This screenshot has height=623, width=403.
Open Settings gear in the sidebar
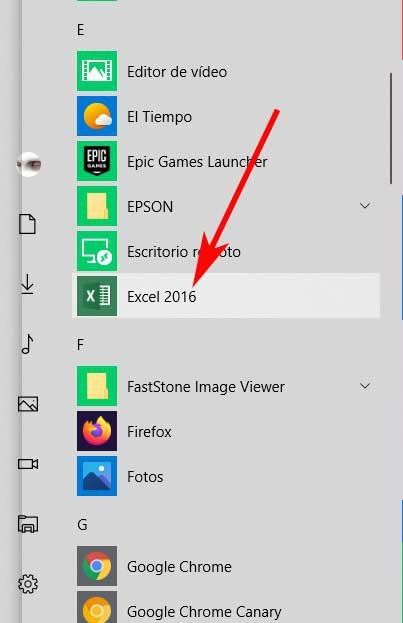tap(28, 584)
